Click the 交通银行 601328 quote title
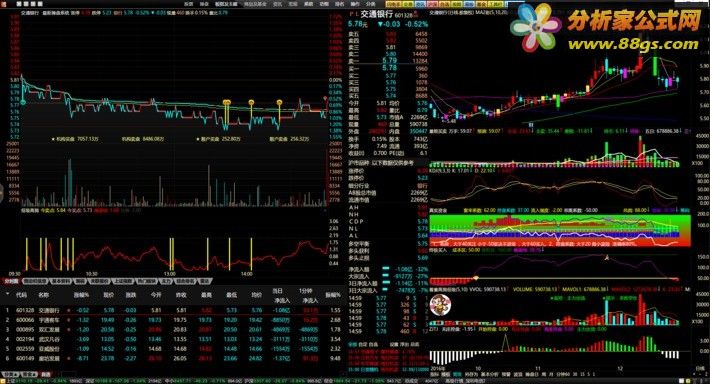Image resolution: width=710 pixels, height=384 pixels. 387,14
